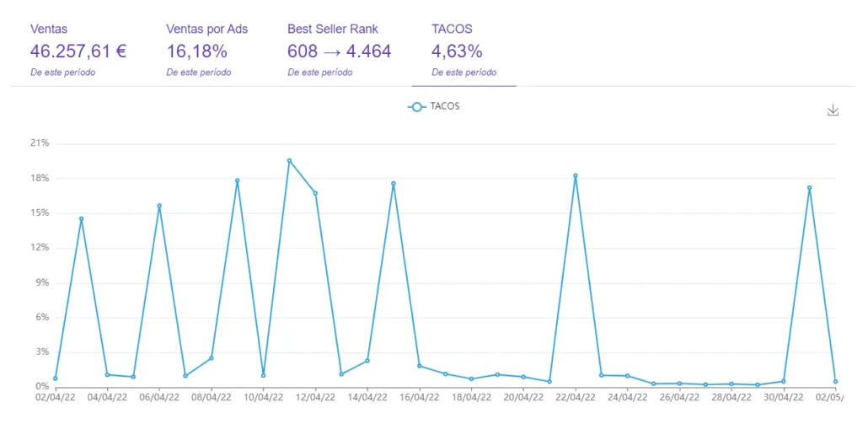Click the 15% y-axis label
868x424 pixels.
[40, 212]
